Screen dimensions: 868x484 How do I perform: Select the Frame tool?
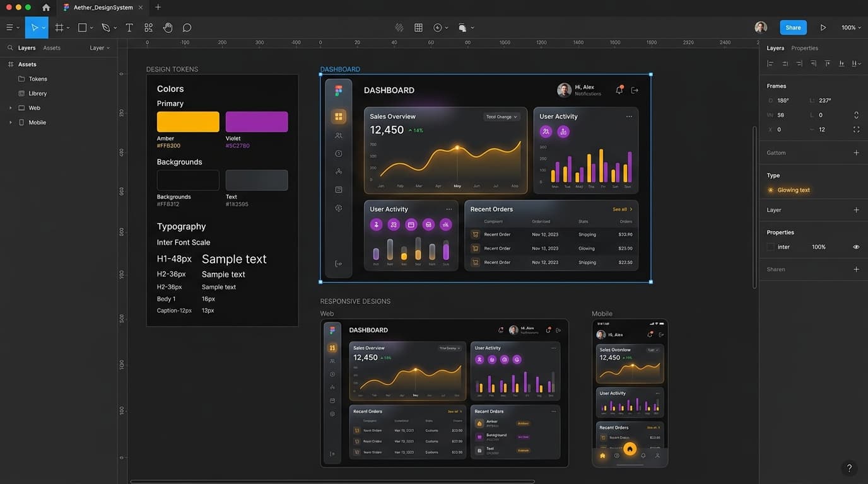[59, 28]
